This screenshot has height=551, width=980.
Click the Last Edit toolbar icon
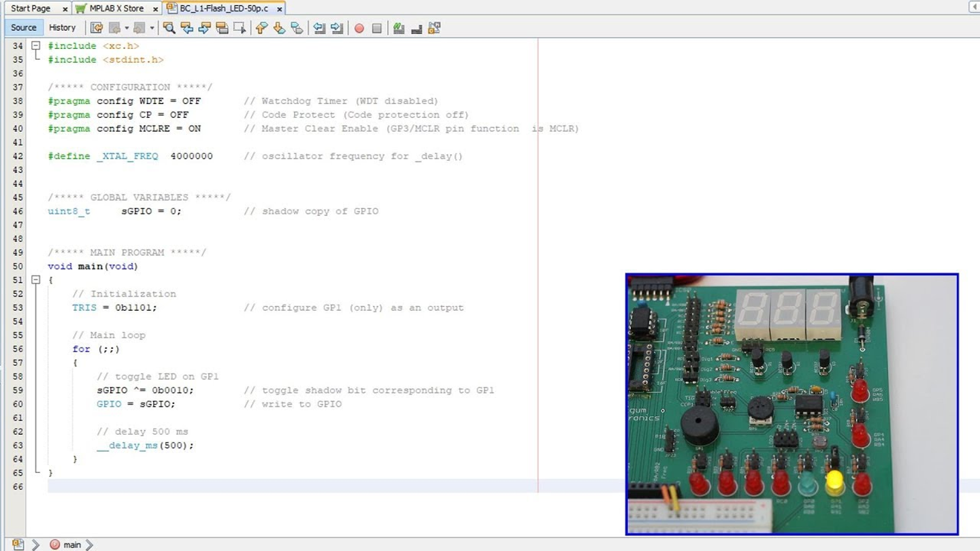97,28
